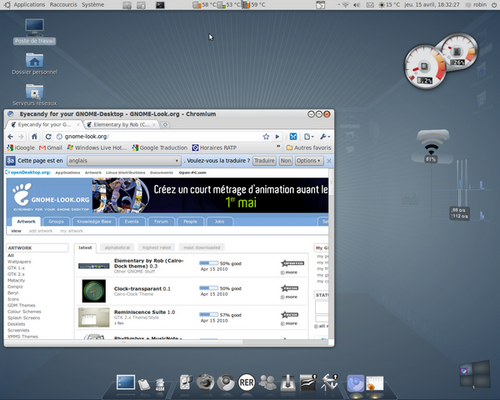Screen dimensions: 500x400
Task: Expand the bookmarks bar overflow chevron
Action: point(278,147)
